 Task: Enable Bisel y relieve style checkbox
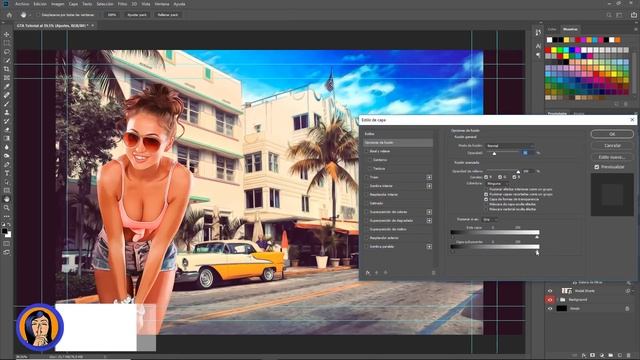(x=367, y=151)
